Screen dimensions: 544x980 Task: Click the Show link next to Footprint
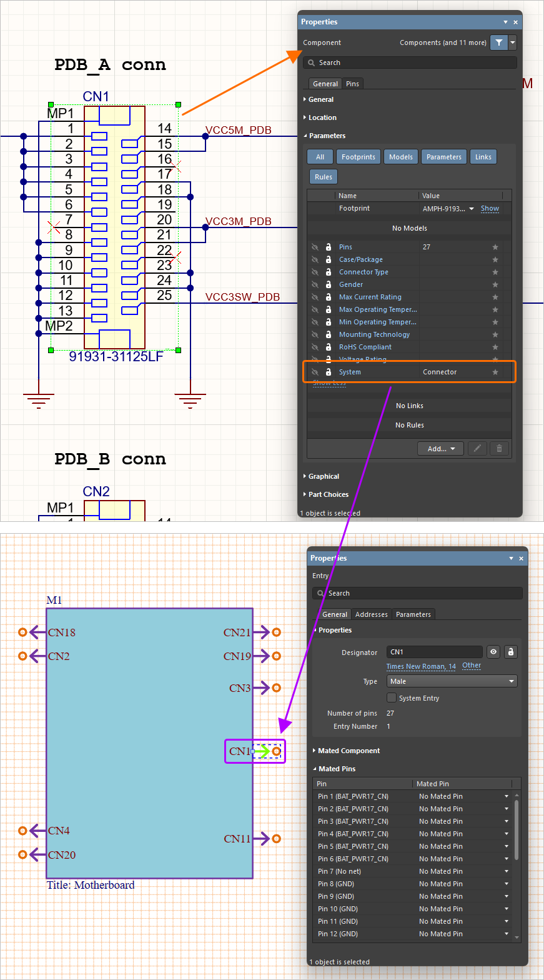point(490,208)
